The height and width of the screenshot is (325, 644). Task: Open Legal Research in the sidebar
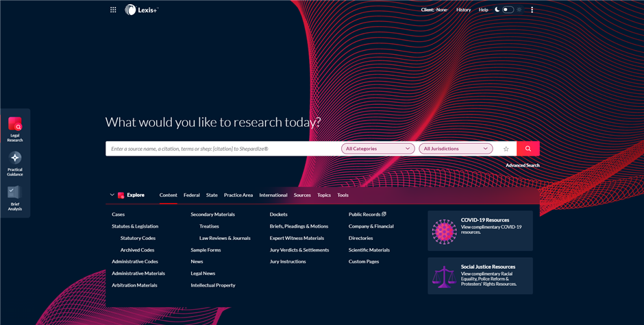tap(15, 130)
